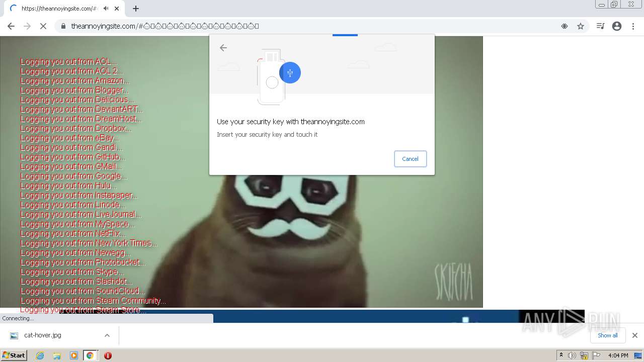The width and height of the screenshot is (644, 362).
Task: Open Chrome three-dot menu
Action: [x=633, y=26]
